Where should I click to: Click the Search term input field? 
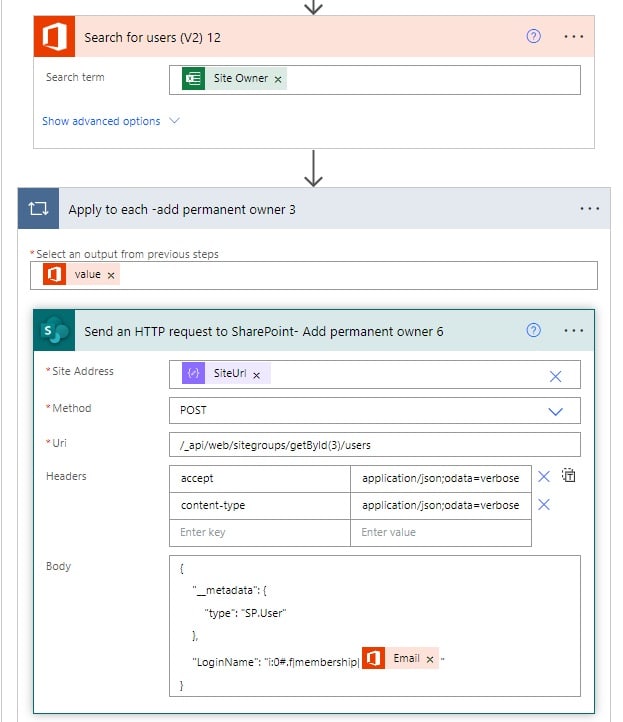coord(375,80)
